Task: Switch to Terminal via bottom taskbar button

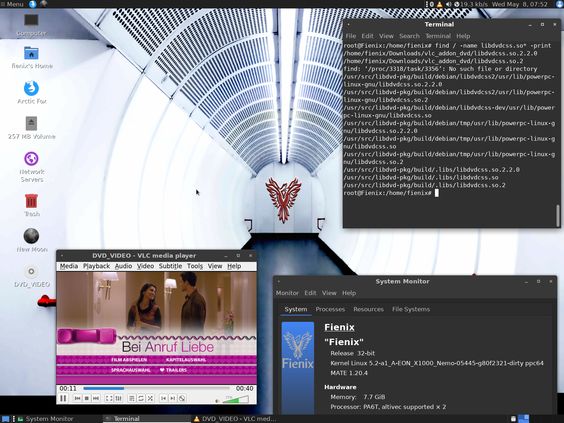Action: [147, 419]
